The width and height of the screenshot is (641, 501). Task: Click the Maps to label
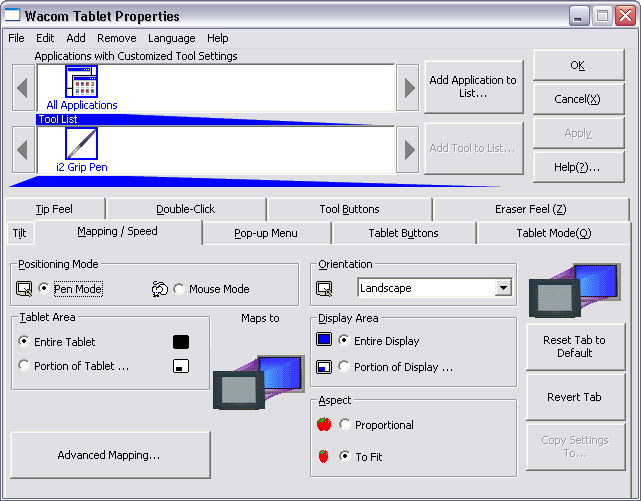click(x=260, y=318)
